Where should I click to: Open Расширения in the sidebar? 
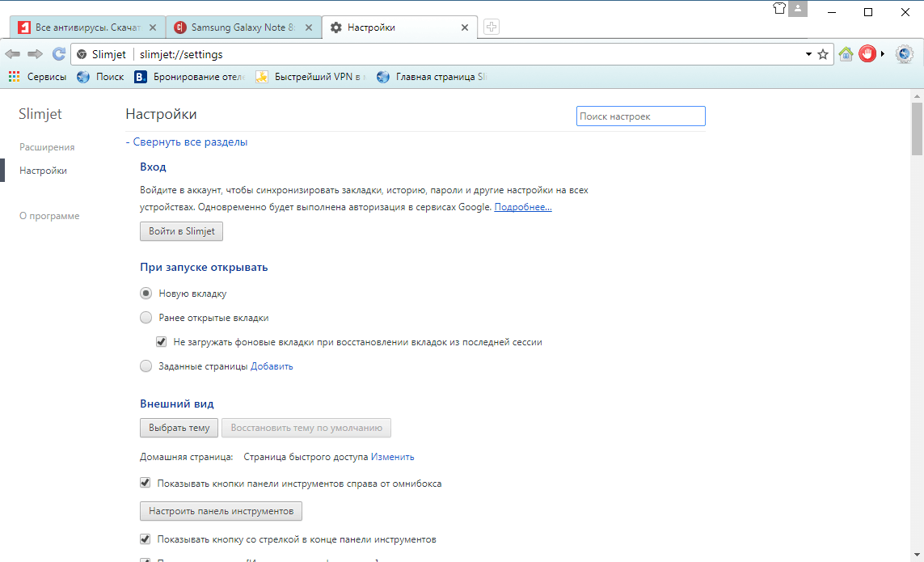[x=47, y=147]
